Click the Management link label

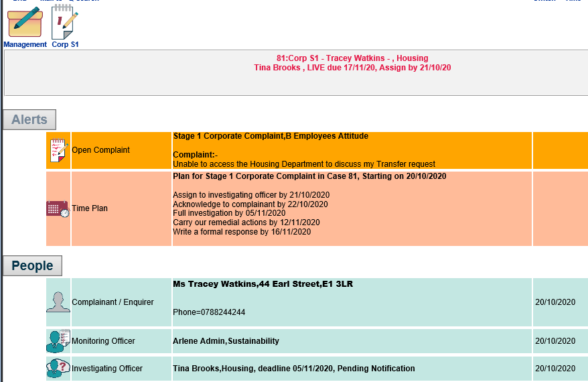click(x=25, y=44)
